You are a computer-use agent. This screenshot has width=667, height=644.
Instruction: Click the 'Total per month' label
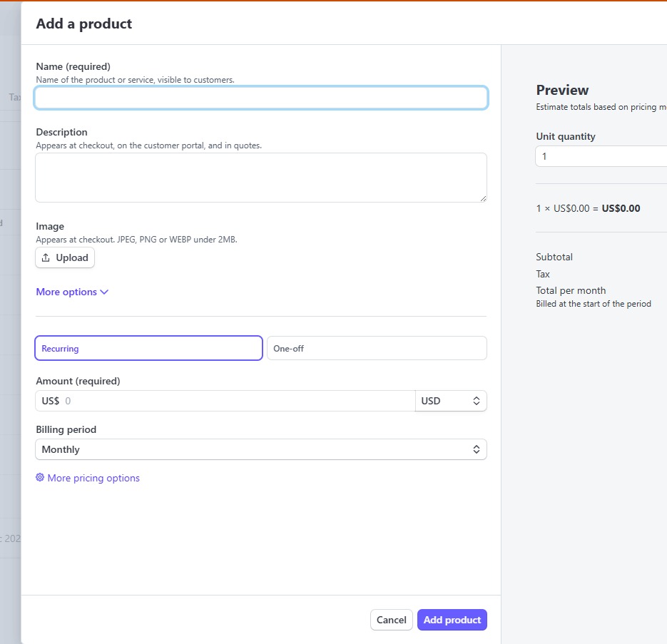point(571,290)
